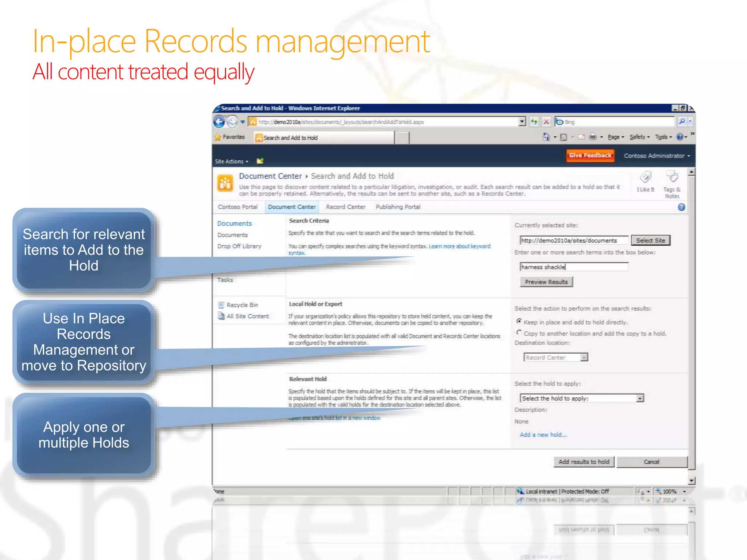Click the blue help question mark icon

tap(681, 207)
